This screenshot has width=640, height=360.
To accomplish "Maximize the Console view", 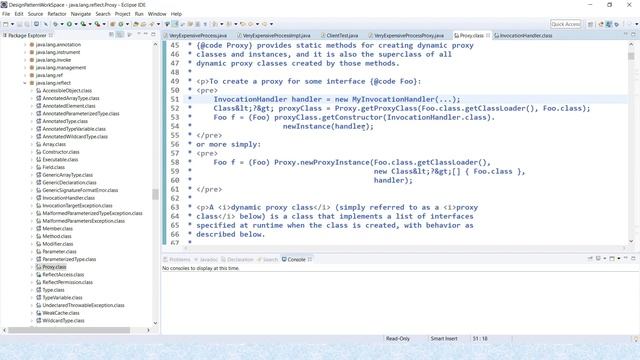I will (633, 258).
